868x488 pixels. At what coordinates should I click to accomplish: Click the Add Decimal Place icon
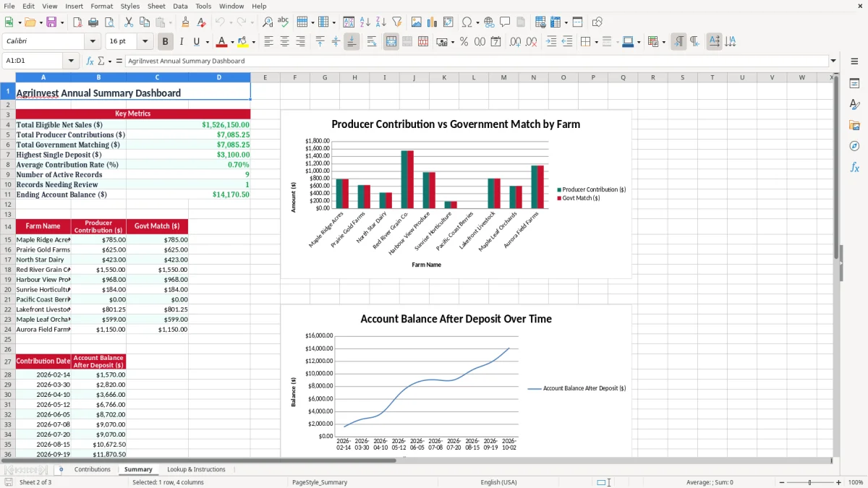515,42
